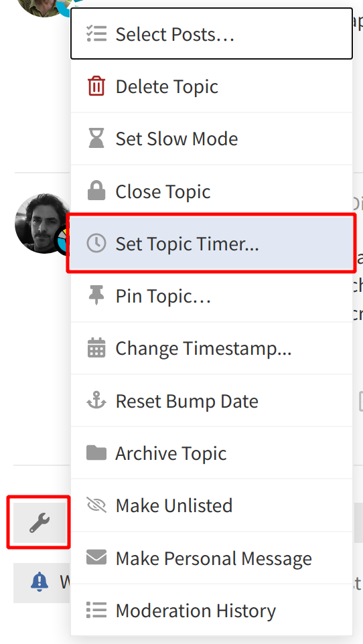This screenshot has height=644, width=363.
Task: Open the Set Topic Timer... option
Action: tap(212, 244)
